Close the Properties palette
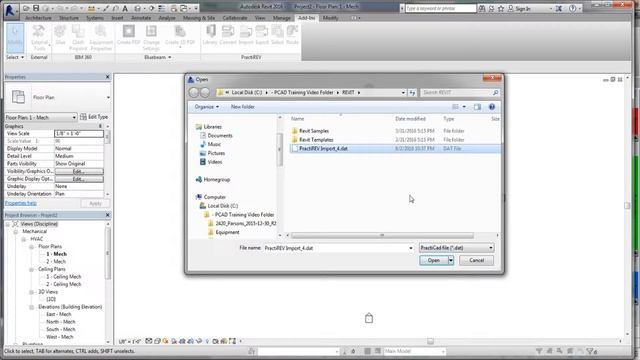This screenshot has width=640, height=360. (108, 77)
